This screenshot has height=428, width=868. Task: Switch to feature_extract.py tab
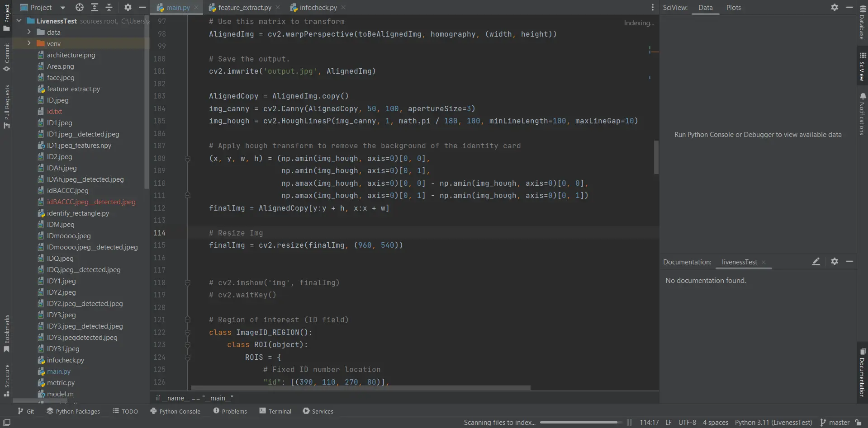point(244,8)
